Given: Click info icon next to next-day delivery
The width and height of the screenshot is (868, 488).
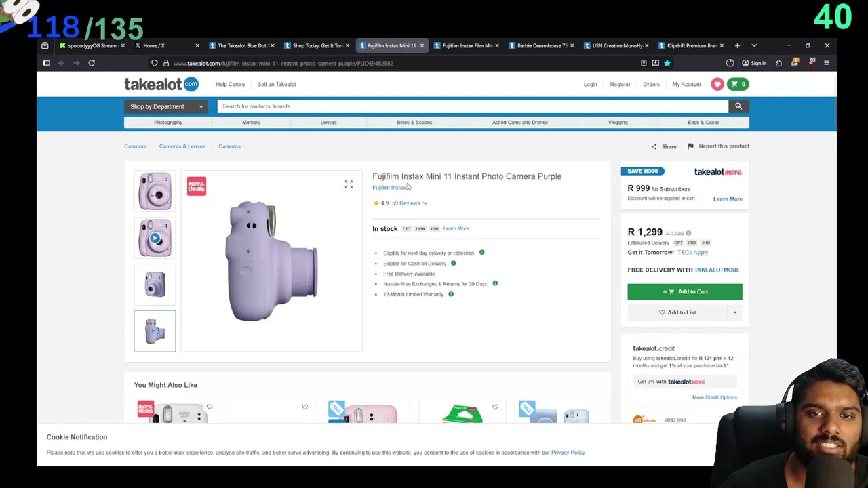Looking at the screenshot, I should click(x=481, y=253).
